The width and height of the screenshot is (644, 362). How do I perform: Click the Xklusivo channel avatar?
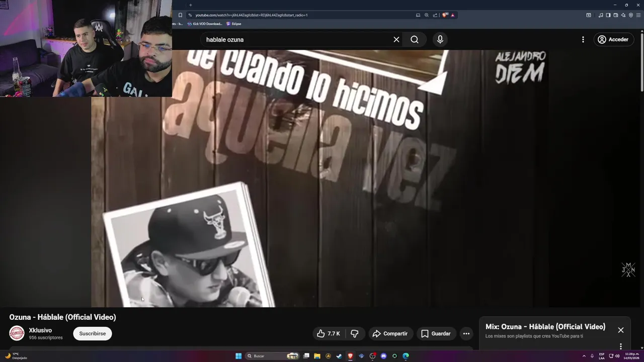coord(17,333)
